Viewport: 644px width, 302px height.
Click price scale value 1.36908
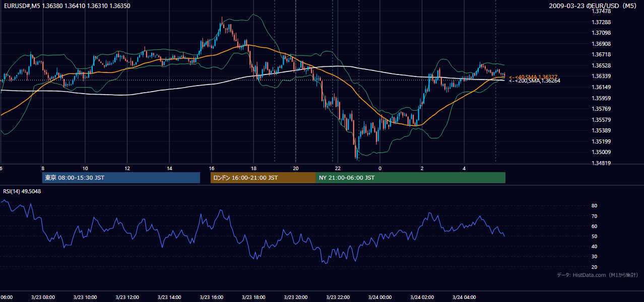pos(602,44)
